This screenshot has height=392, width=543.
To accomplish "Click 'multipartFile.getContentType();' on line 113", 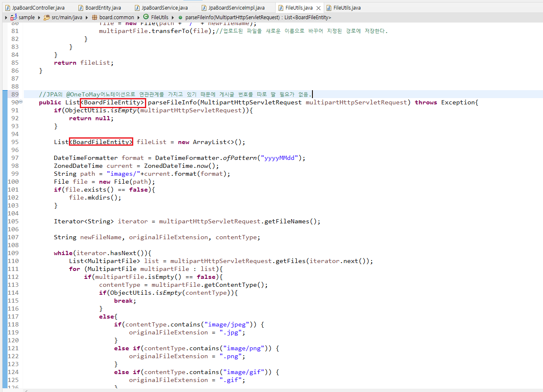I will tap(210, 285).
